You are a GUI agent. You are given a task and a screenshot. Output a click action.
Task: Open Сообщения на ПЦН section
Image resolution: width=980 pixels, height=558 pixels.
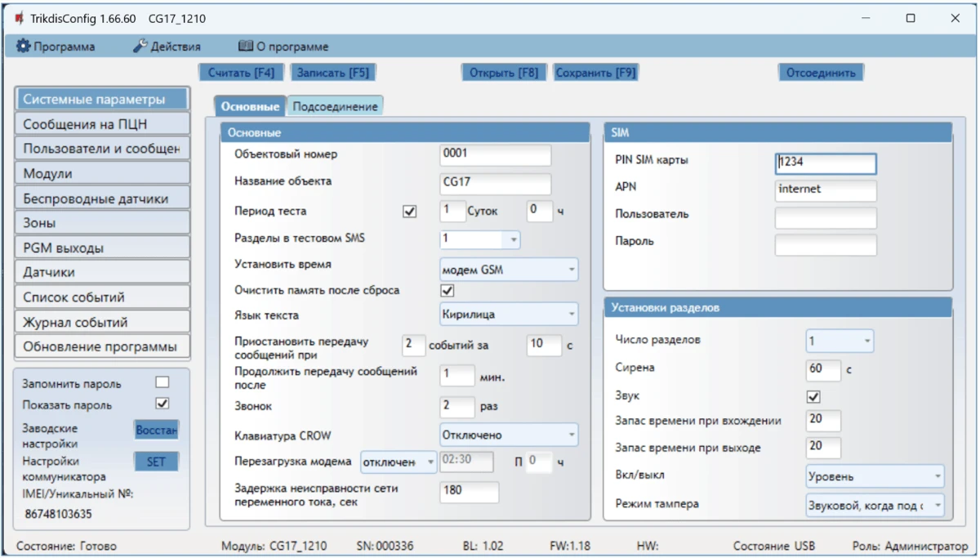click(101, 124)
